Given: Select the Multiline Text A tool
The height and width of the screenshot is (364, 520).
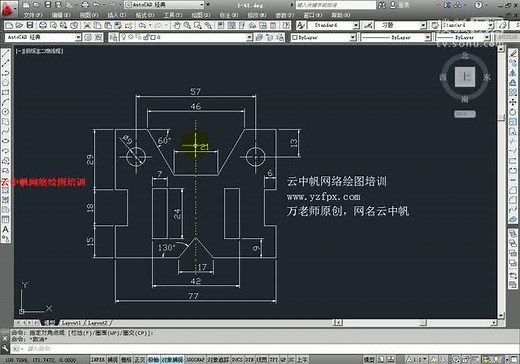Looking at the screenshot, I should pyautogui.click(x=6, y=229).
